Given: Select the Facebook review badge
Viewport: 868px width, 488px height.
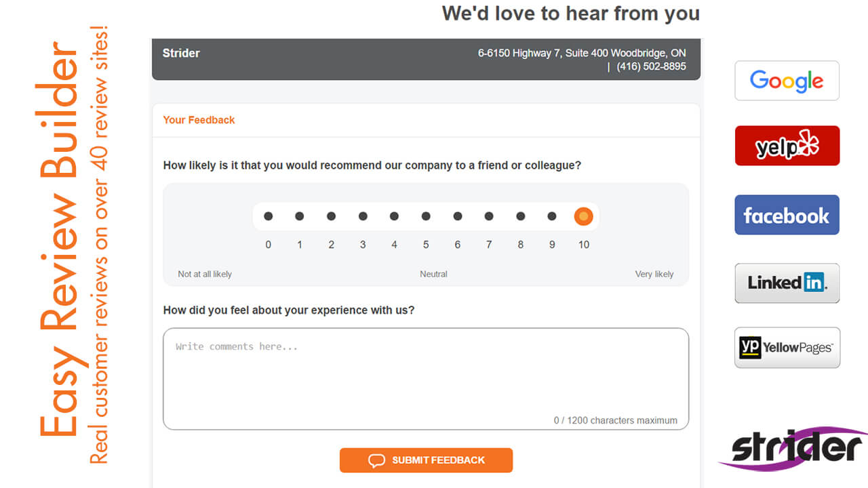Looking at the screenshot, I should 787,215.
